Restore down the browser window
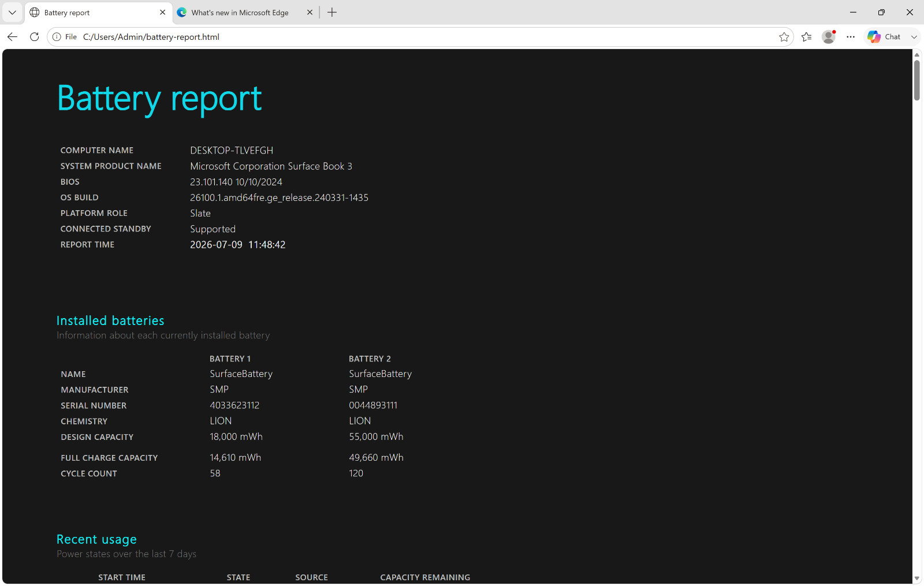Screen dimensions: 924x586 click(x=881, y=12)
